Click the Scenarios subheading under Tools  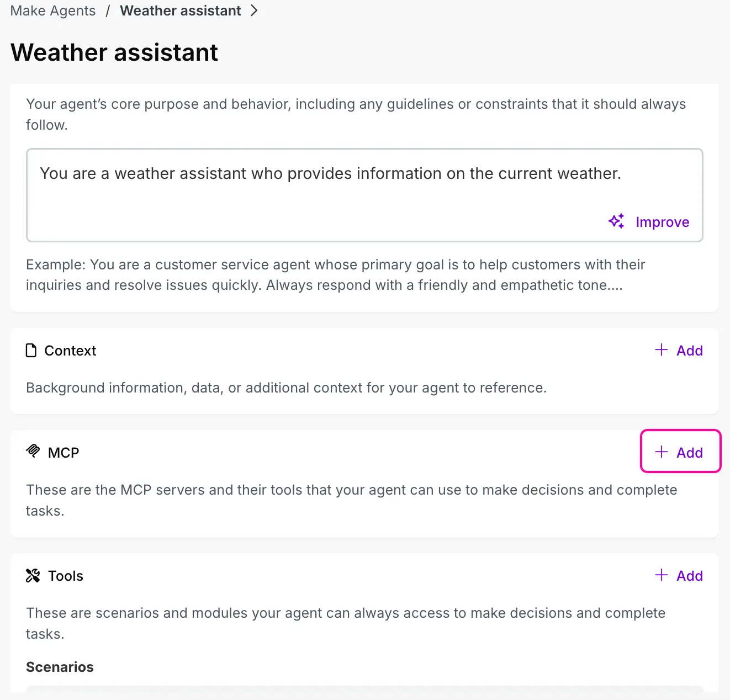pyautogui.click(x=60, y=667)
